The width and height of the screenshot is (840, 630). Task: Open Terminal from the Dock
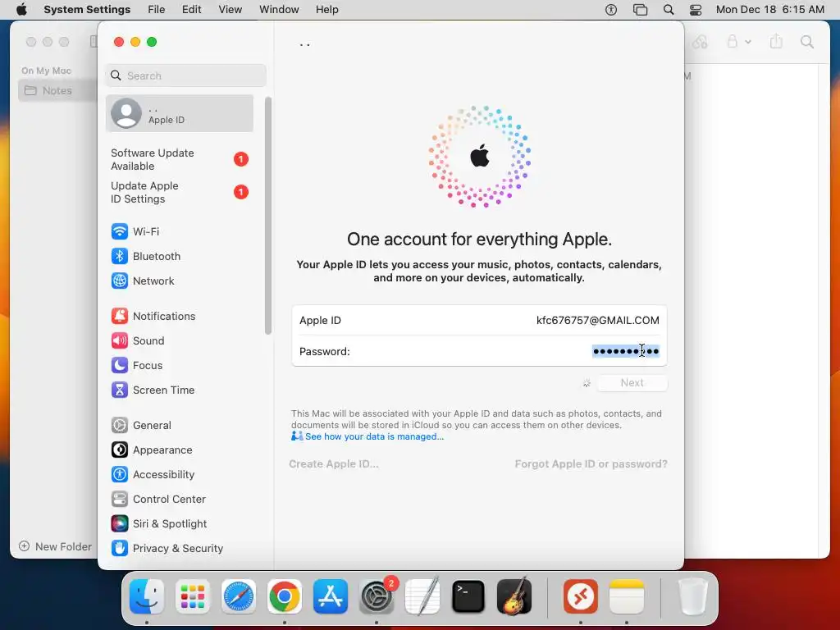coord(468,596)
